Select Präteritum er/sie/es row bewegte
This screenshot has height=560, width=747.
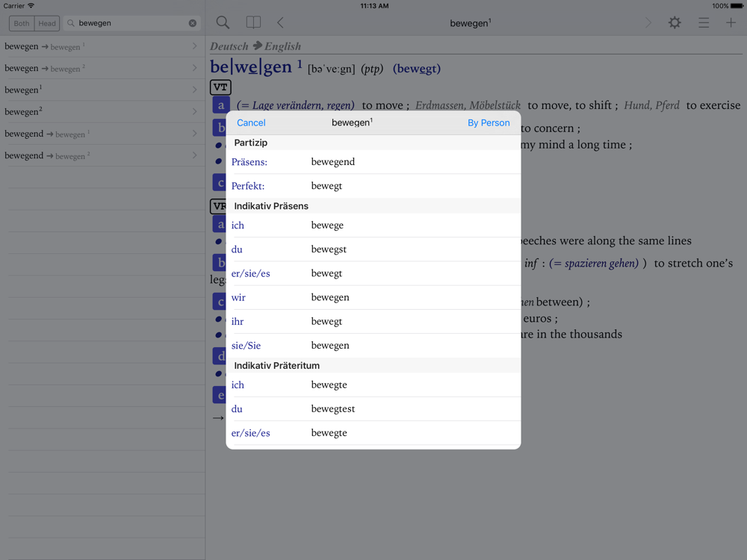(x=373, y=433)
